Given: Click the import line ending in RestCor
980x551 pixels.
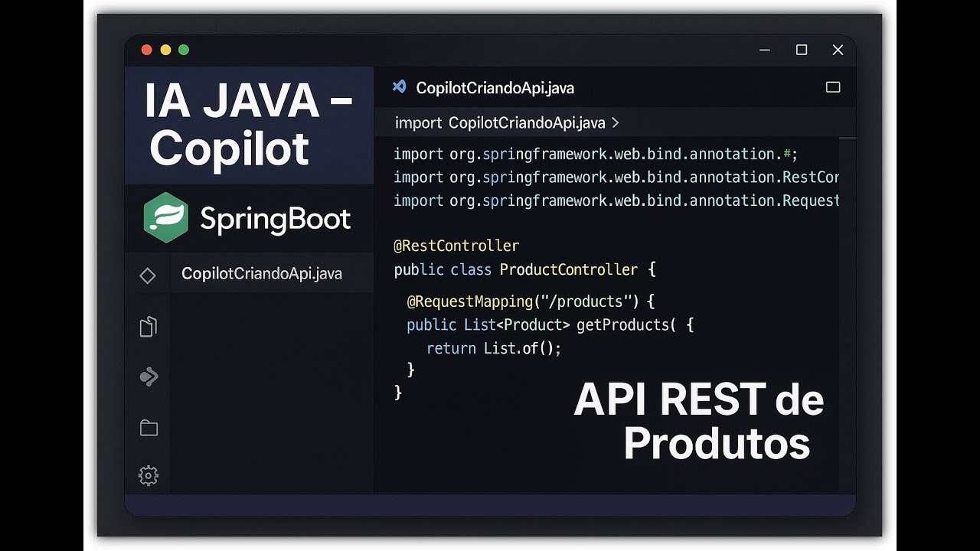Looking at the screenshot, I should click(x=616, y=177).
